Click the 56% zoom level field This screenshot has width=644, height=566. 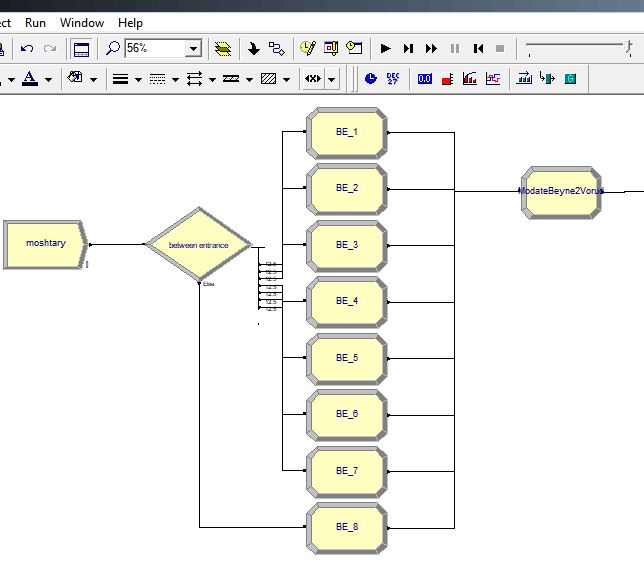pyautogui.click(x=155, y=48)
